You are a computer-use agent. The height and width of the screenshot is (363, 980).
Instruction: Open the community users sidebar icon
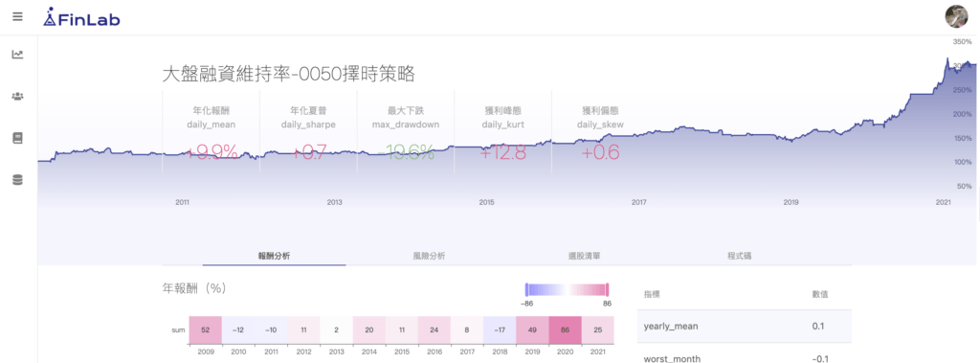(17, 97)
